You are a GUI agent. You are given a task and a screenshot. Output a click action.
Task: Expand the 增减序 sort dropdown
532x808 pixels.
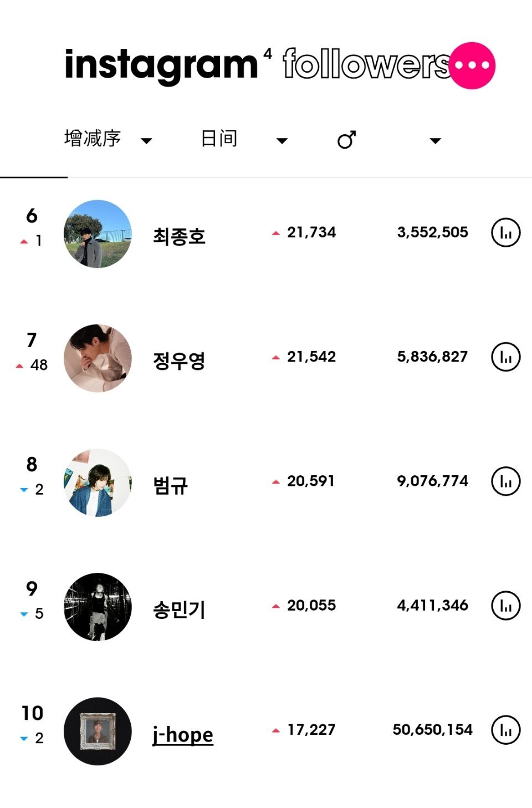tap(108, 139)
